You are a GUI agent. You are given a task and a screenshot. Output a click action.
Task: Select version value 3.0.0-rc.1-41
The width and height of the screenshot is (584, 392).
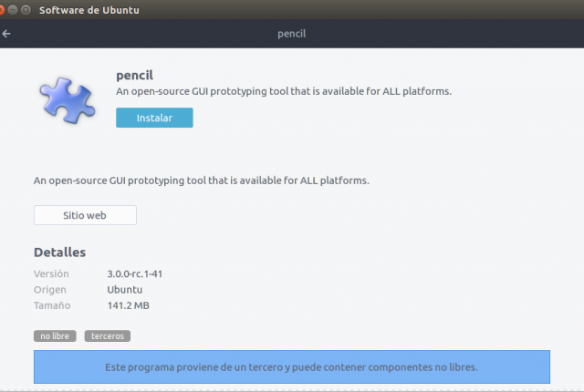135,273
